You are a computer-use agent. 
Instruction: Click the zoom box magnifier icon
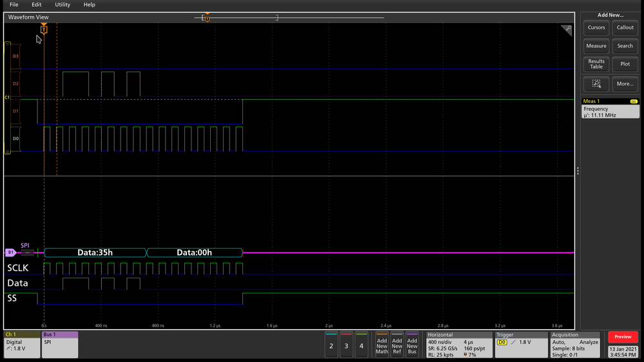click(596, 84)
